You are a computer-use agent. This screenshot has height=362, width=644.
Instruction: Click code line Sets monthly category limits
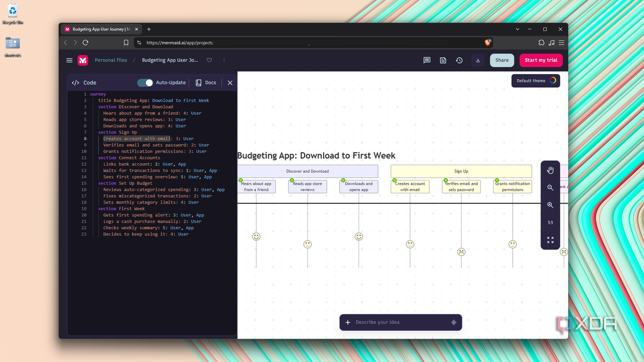click(151, 202)
